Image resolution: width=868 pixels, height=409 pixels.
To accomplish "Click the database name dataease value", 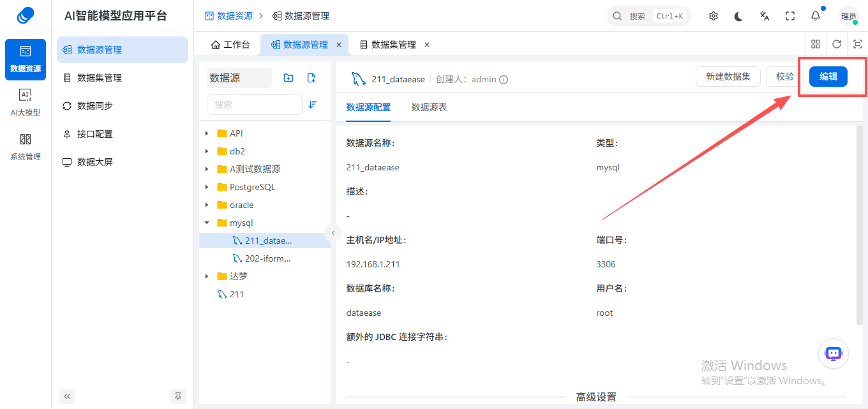I will point(364,313).
